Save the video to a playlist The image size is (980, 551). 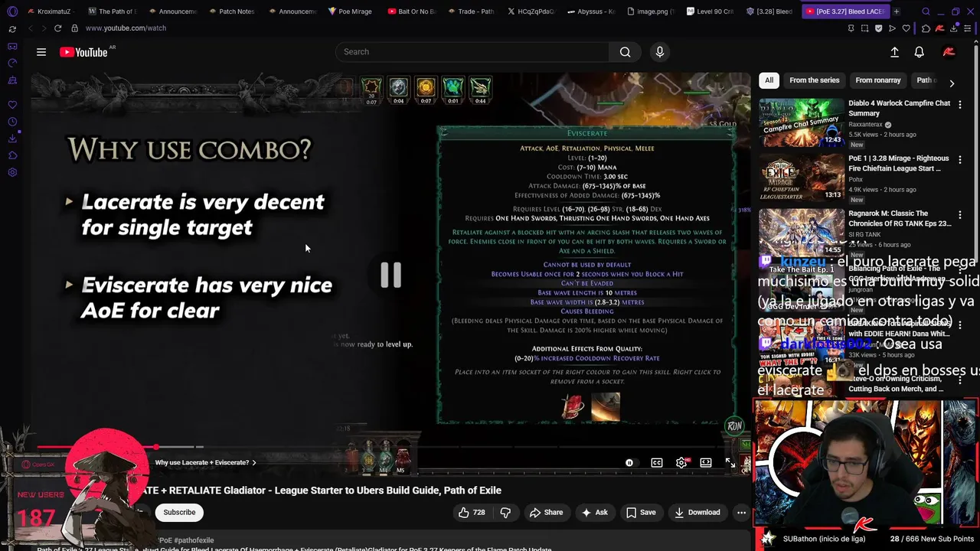click(641, 513)
